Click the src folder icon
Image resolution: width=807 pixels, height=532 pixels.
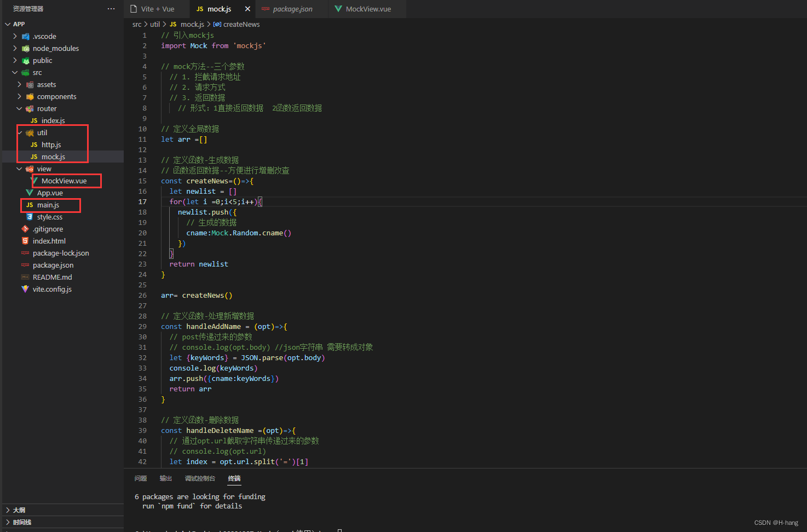pyautogui.click(x=25, y=72)
